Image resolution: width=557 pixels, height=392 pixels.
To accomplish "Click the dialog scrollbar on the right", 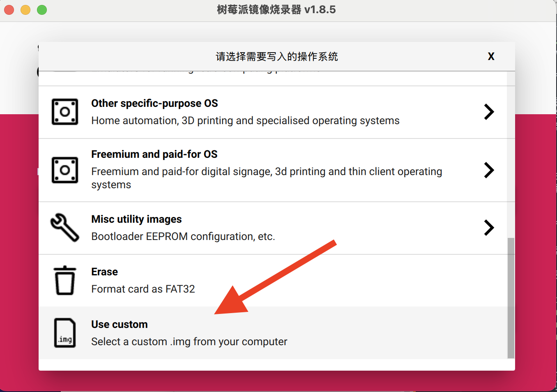I will click(511, 296).
